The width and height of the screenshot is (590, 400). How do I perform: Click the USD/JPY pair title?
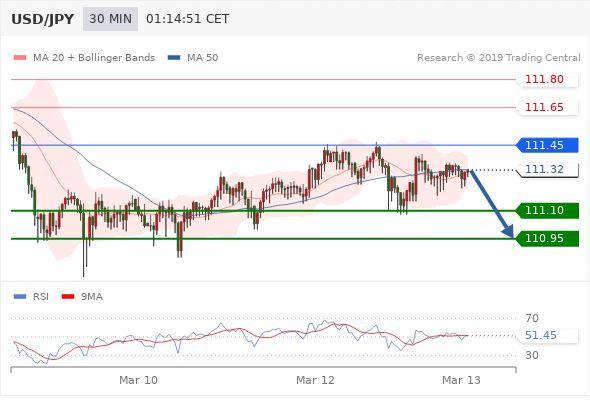43,19
